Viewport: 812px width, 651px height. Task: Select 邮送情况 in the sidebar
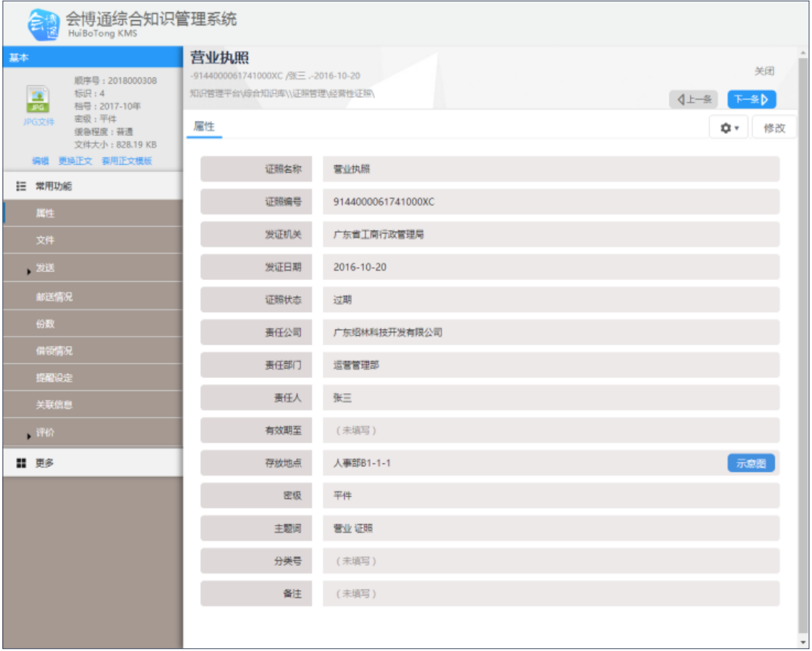[x=54, y=296]
